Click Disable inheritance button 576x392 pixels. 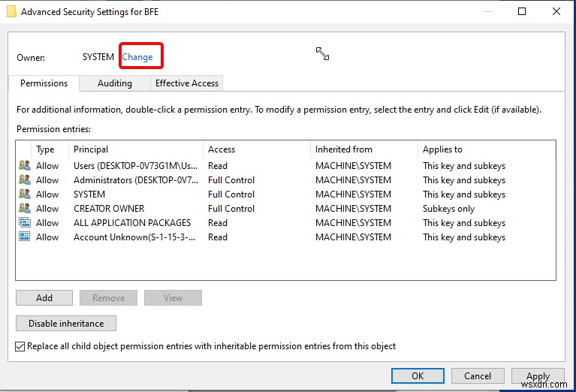click(x=66, y=324)
